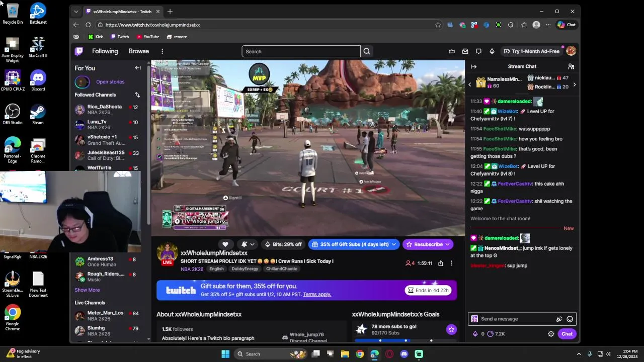
Task: Open the three-dot menu beside Browse
Action: [162, 51]
